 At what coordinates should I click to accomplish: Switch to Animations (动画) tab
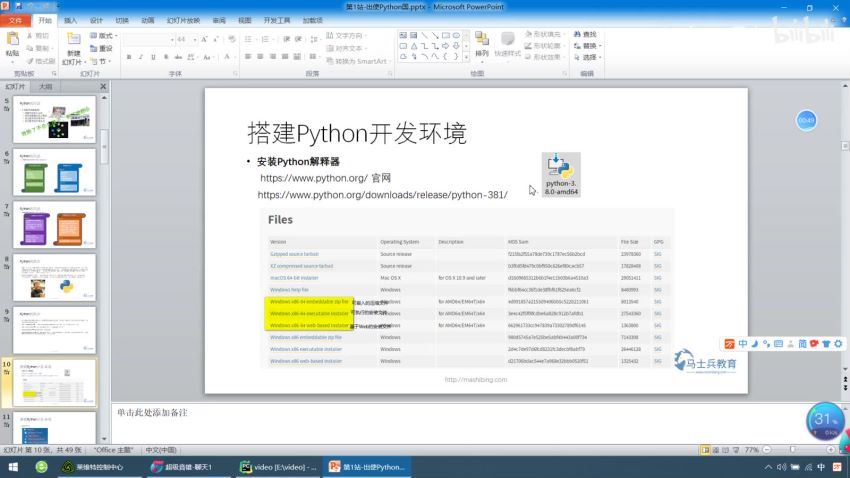(x=147, y=21)
